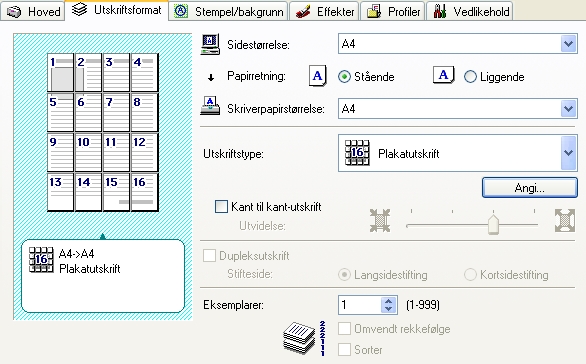Click the landscape orientation page icon
This screenshot has height=364, width=586.
[x=444, y=75]
